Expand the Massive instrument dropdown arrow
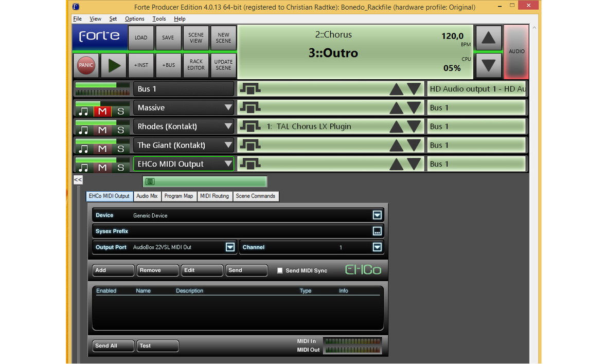This screenshot has height=364, width=607. [228, 107]
